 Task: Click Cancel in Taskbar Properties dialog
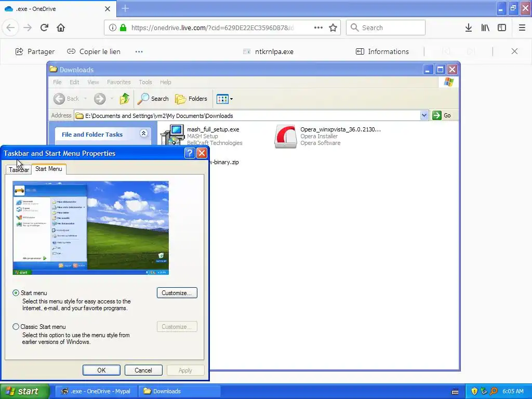(x=143, y=370)
